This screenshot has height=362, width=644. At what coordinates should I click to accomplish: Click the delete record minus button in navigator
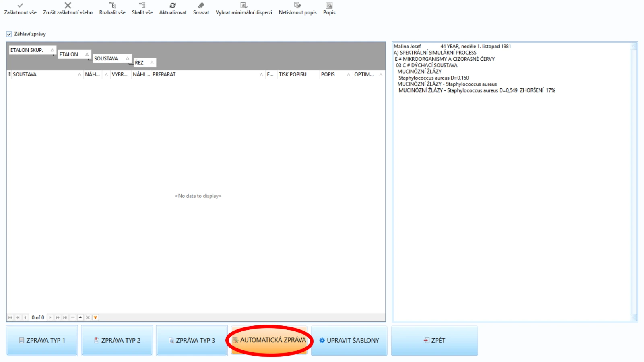pyautogui.click(x=73, y=317)
